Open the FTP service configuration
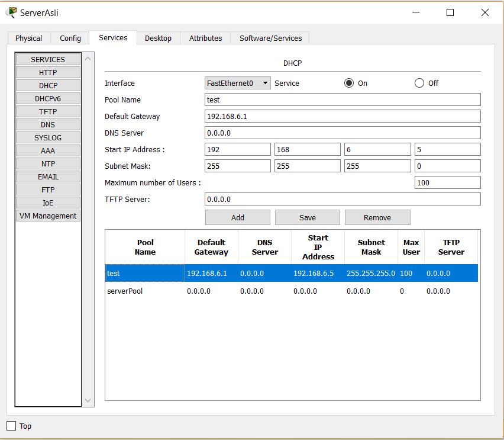Screen dimensions: 504x440 click(47, 190)
